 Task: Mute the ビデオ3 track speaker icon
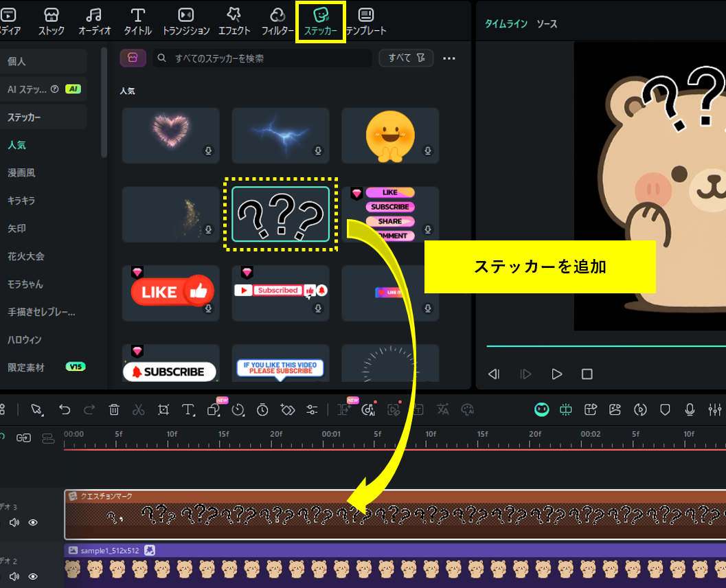point(12,523)
